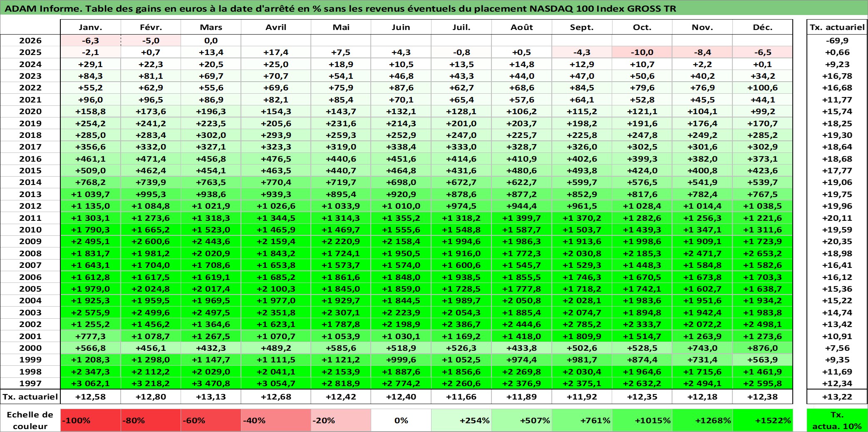Click the +3 062,1 cell in January 1997
This screenshot has height=432, width=868.
point(91,383)
